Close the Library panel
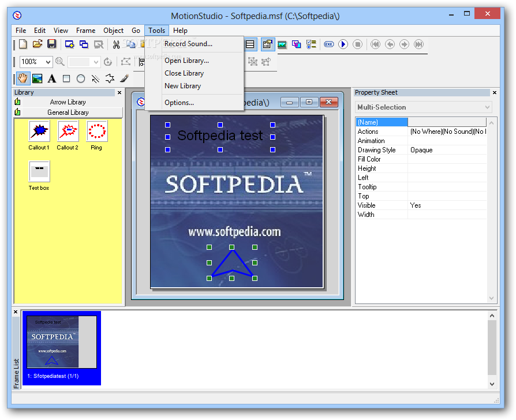The image size is (516, 420). click(119, 93)
